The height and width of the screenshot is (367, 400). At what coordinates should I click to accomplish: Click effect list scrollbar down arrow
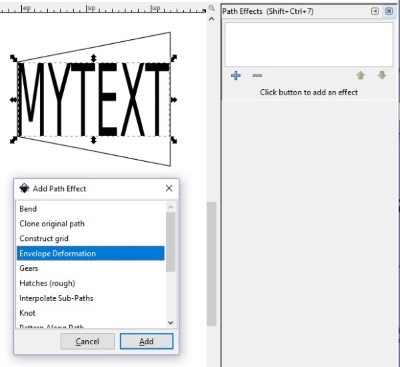[x=171, y=322]
